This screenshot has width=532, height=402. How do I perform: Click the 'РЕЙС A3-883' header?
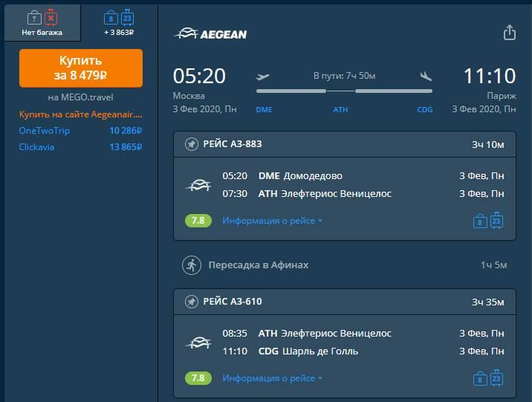tap(345, 144)
